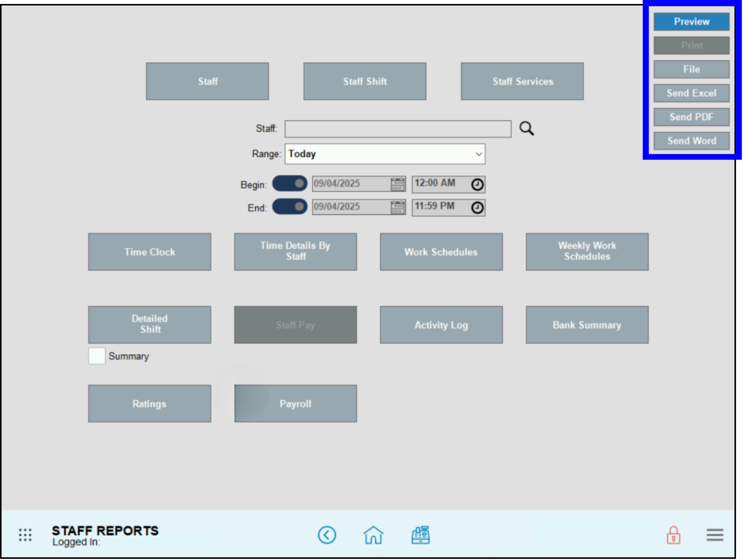Open the End date calendar picker
This screenshot has width=743, height=560.
pyautogui.click(x=397, y=207)
